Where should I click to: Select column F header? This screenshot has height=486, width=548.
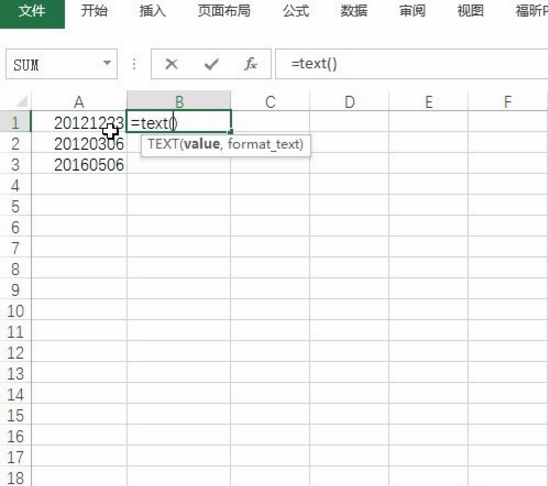tap(508, 102)
